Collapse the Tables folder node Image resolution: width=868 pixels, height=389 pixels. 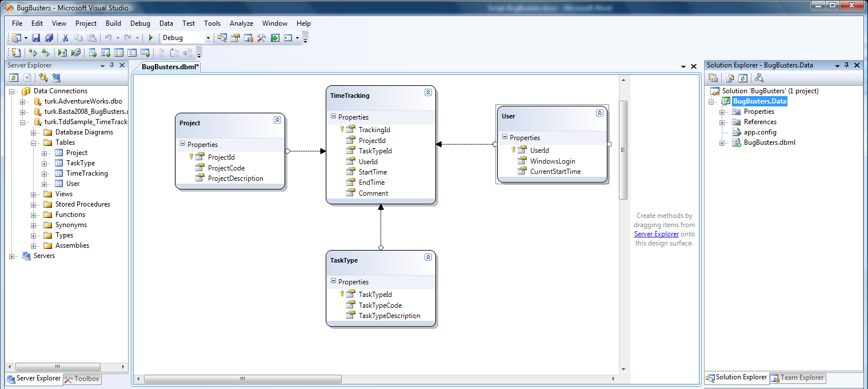pos(34,142)
